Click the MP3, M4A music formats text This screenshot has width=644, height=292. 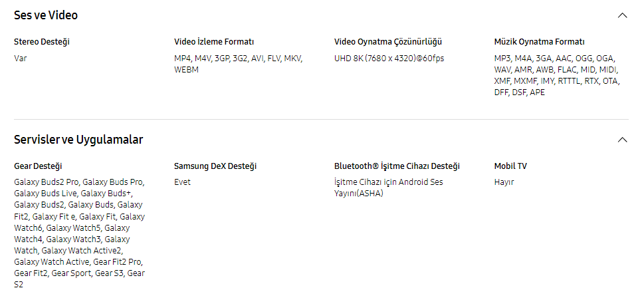(557, 75)
